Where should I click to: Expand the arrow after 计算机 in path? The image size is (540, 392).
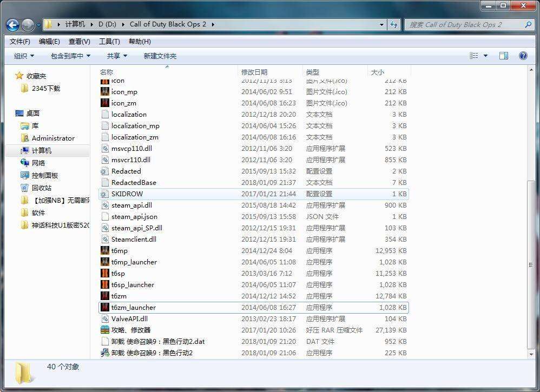91,24
